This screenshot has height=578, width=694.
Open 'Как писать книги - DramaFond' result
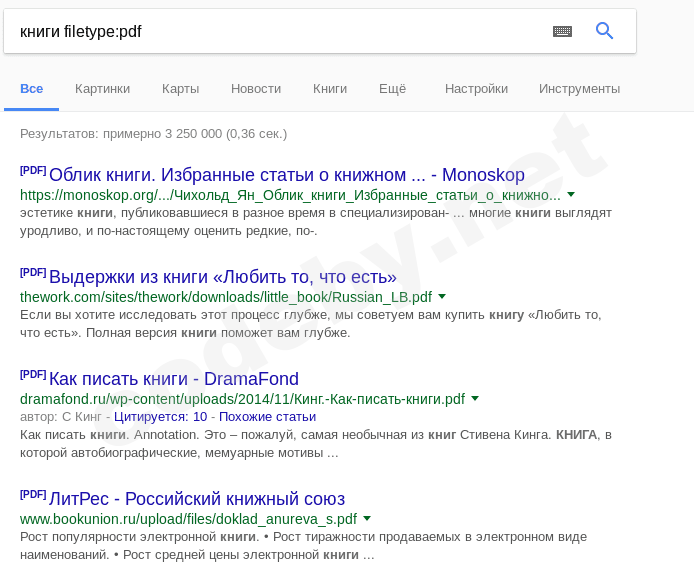pos(173,378)
